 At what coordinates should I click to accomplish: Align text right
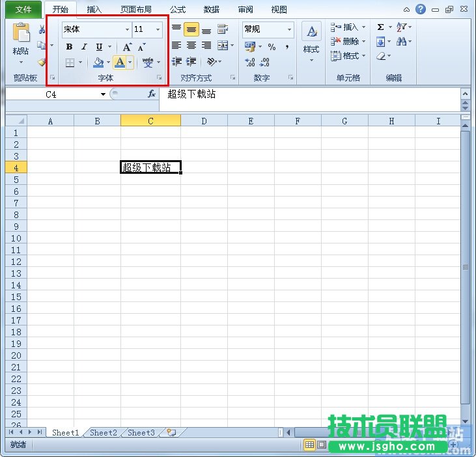(206, 46)
